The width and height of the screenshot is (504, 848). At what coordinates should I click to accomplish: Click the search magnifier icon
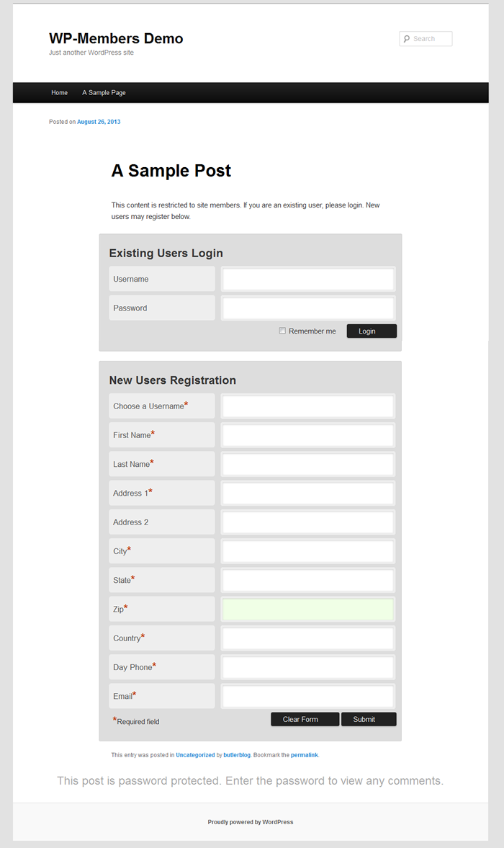click(x=407, y=39)
